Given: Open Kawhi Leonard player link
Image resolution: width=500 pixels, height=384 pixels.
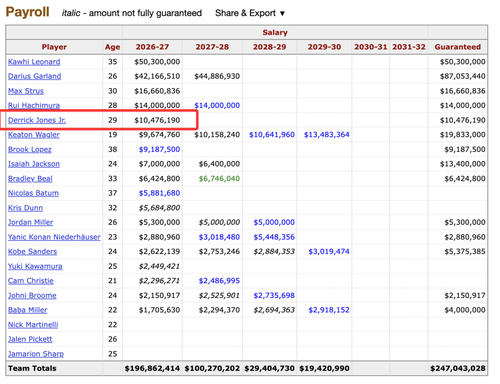Looking at the screenshot, I should [x=34, y=62].
